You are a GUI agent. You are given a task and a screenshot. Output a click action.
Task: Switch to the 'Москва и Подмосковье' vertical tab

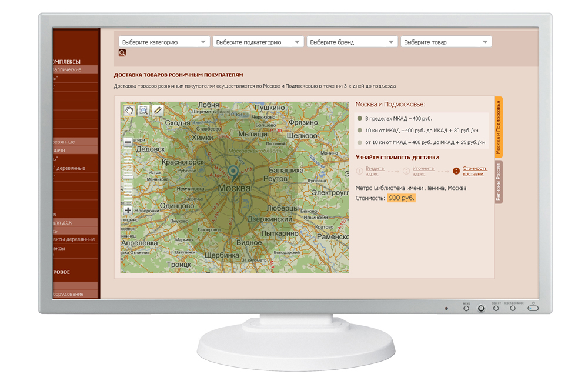click(x=499, y=127)
